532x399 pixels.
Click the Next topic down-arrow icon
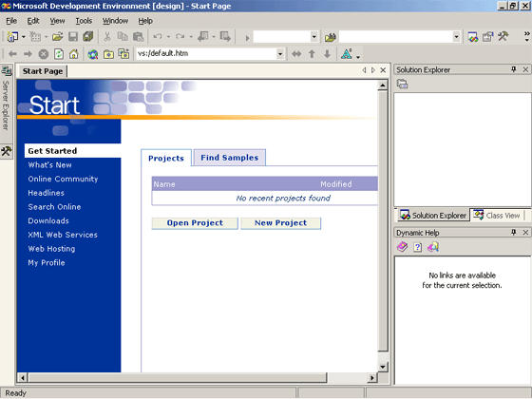(x=327, y=53)
